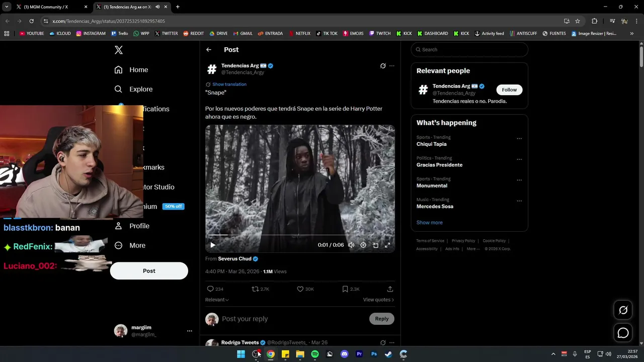Open View quotes link
This screenshot has width=644, height=362.
[x=378, y=300]
